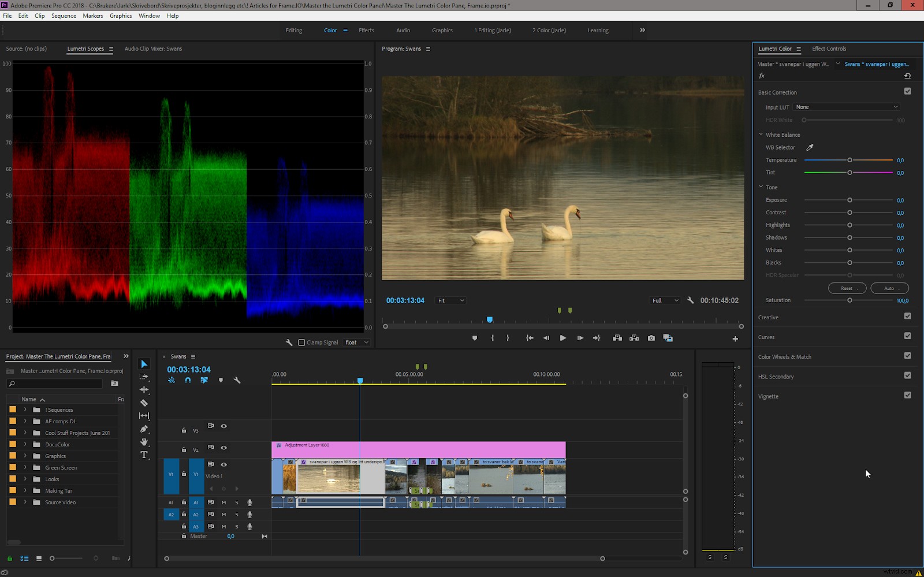Select the Hand tool
924x577 pixels.
[144, 442]
